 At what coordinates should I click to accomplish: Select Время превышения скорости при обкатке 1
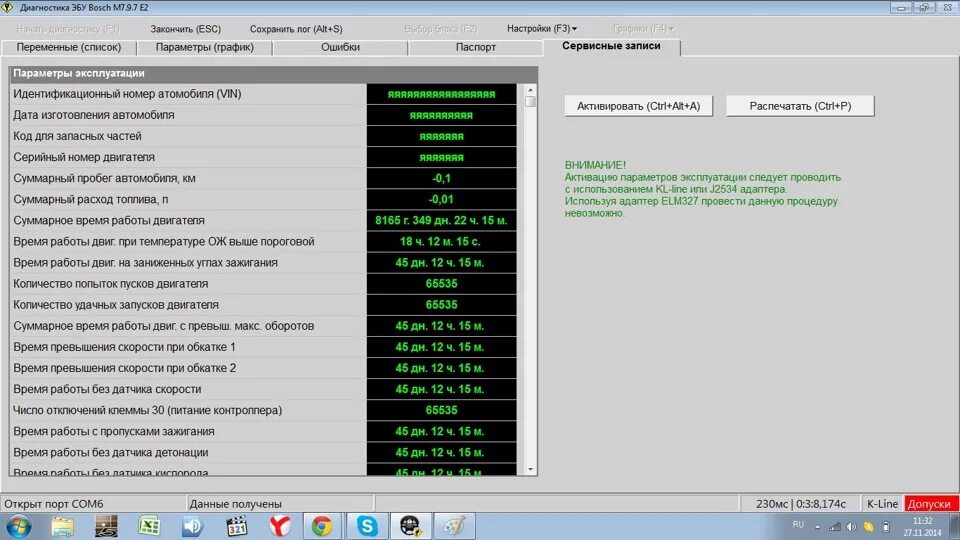[x=263, y=347]
